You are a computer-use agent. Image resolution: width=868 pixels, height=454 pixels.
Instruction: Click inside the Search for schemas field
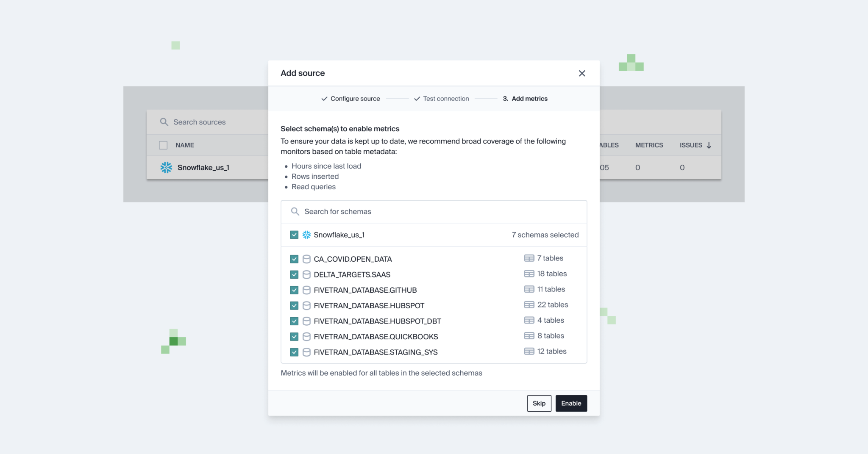pyautogui.click(x=381, y=211)
